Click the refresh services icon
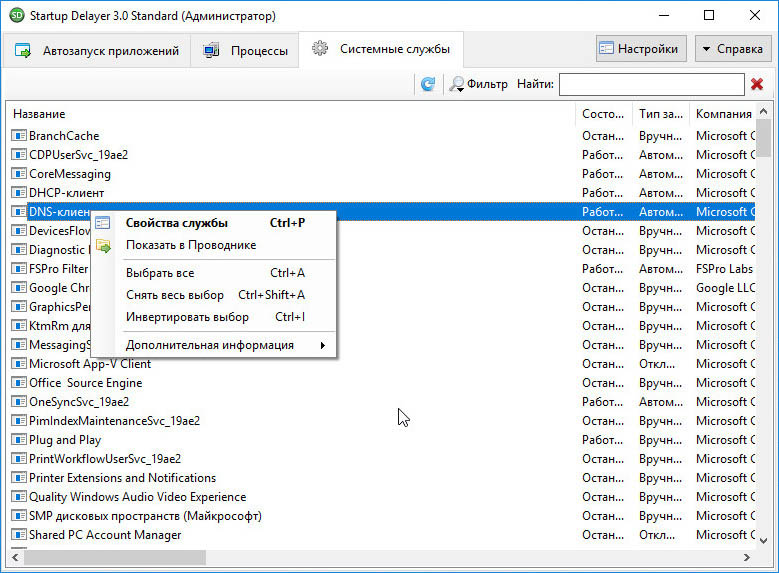This screenshot has width=779, height=573. pyautogui.click(x=428, y=84)
